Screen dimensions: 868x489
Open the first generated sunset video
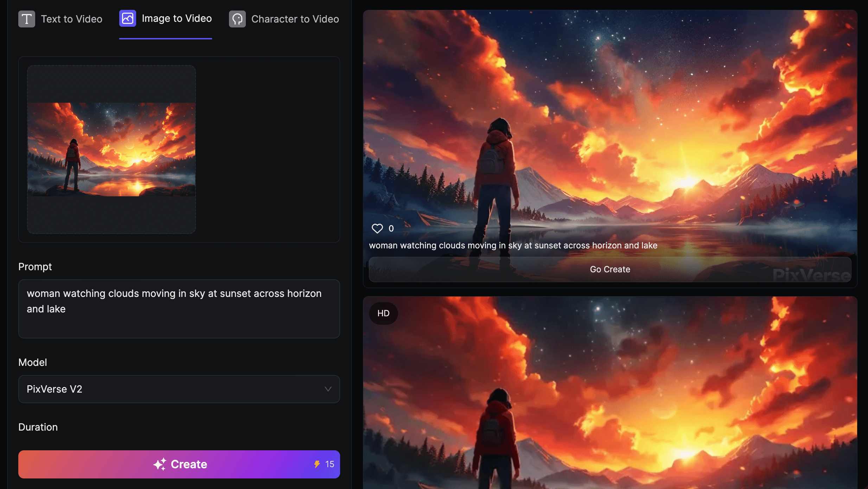click(609, 123)
